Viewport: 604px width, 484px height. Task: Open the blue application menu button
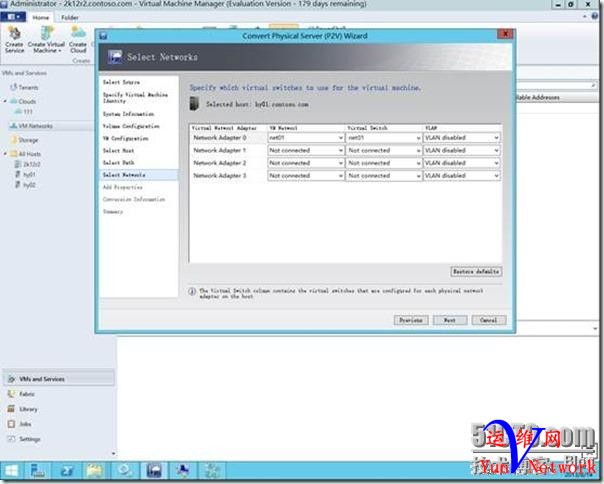pyautogui.click(x=13, y=17)
